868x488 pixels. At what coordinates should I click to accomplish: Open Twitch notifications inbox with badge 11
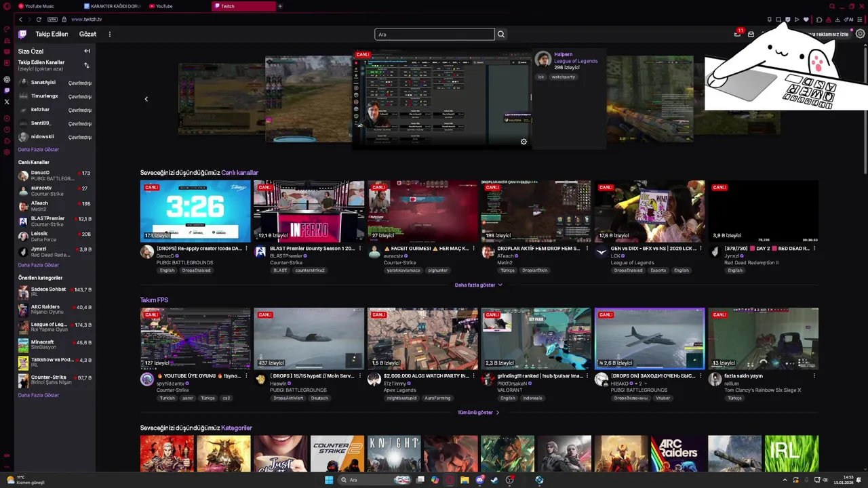pos(738,34)
